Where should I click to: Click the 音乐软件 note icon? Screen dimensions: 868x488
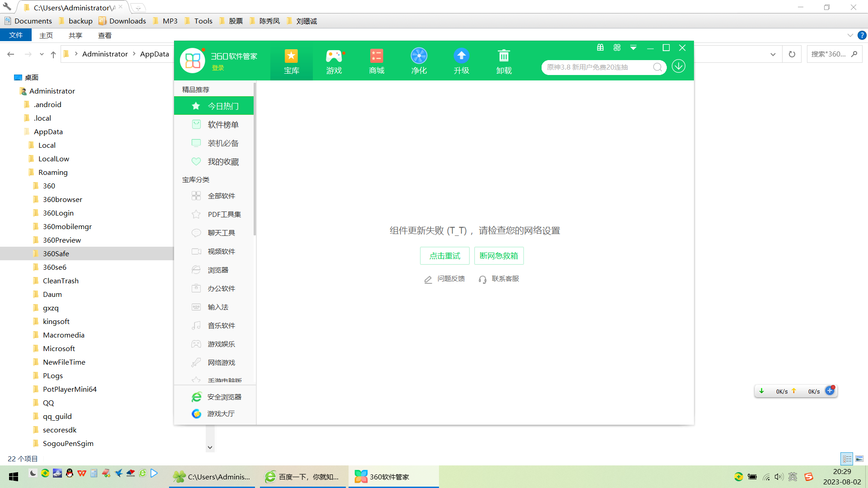click(x=196, y=325)
